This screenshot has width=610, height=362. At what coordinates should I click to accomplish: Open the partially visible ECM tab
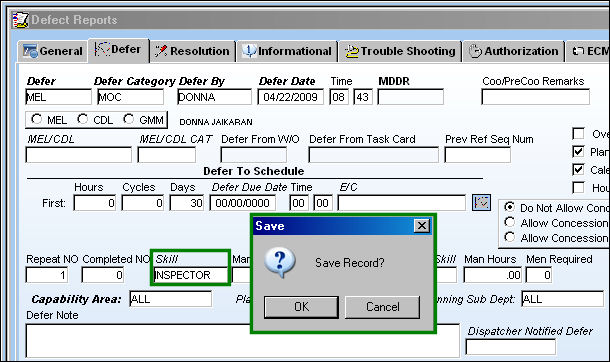(588, 51)
